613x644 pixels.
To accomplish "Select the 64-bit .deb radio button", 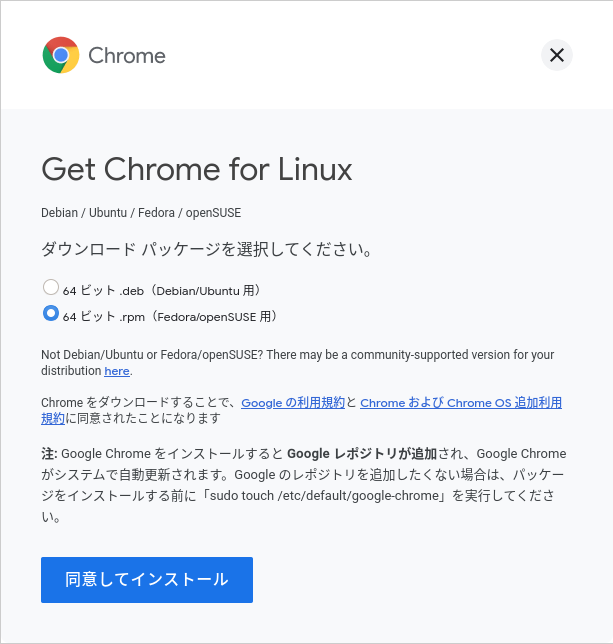I will point(51,287).
